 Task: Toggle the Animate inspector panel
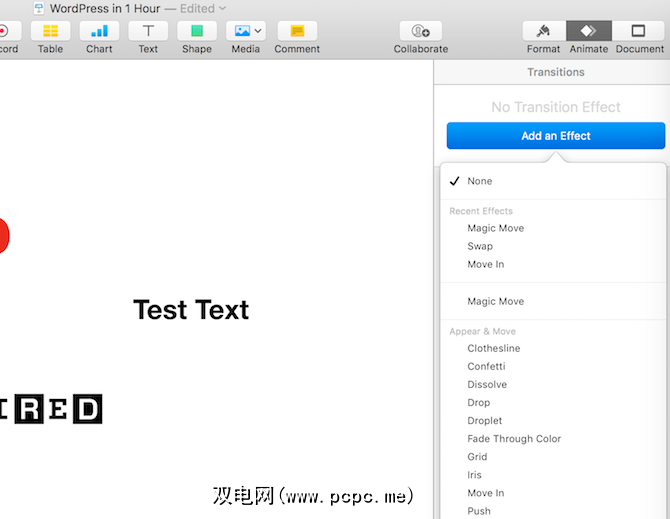click(x=589, y=31)
